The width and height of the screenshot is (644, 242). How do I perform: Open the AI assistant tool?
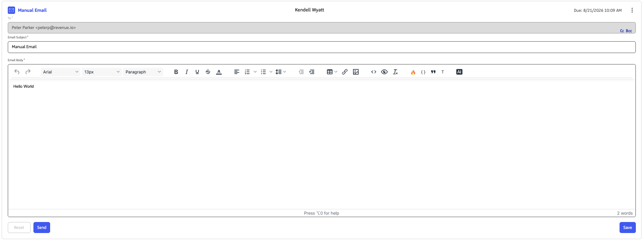click(x=459, y=72)
